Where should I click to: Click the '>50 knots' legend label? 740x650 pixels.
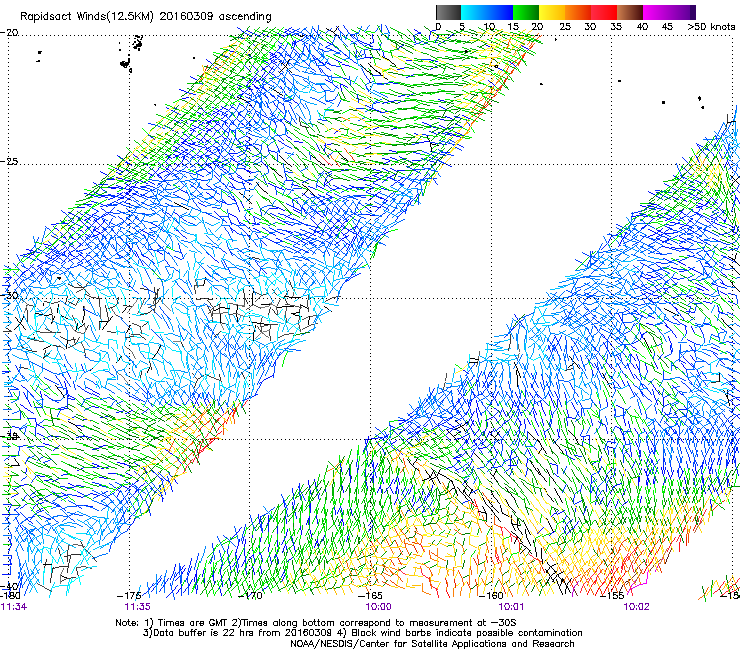click(711, 27)
